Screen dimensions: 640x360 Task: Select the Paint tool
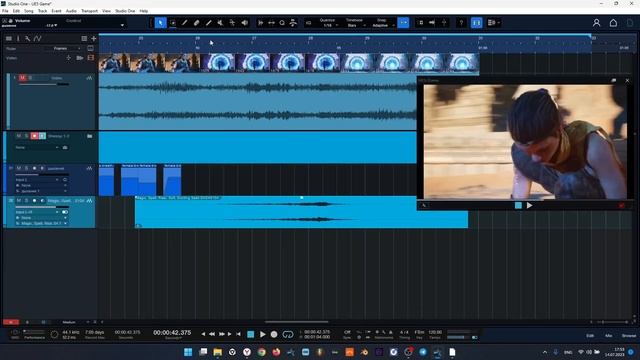coord(209,23)
